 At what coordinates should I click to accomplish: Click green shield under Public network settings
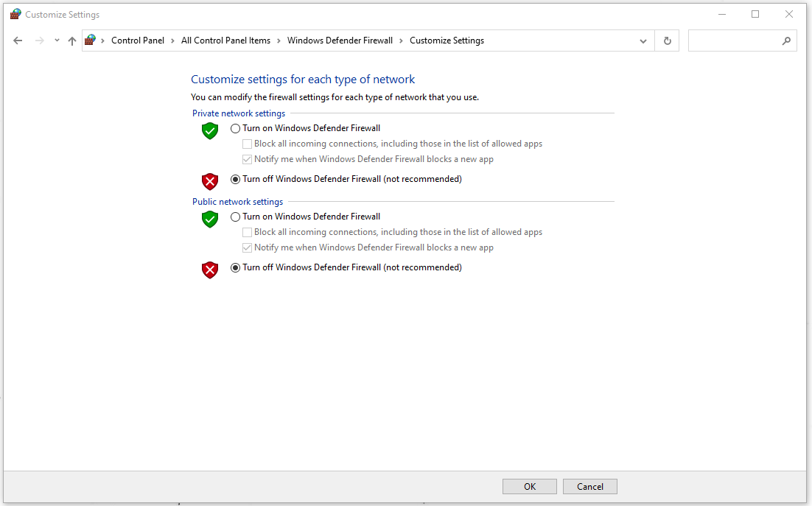pyautogui.click(x=210, y=219)
